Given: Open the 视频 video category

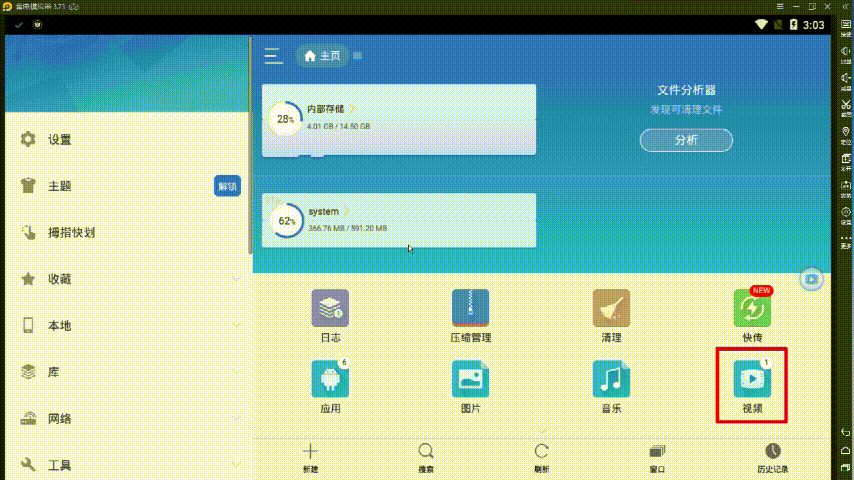Looking at the screenshot, I should [x=752, y=386].
